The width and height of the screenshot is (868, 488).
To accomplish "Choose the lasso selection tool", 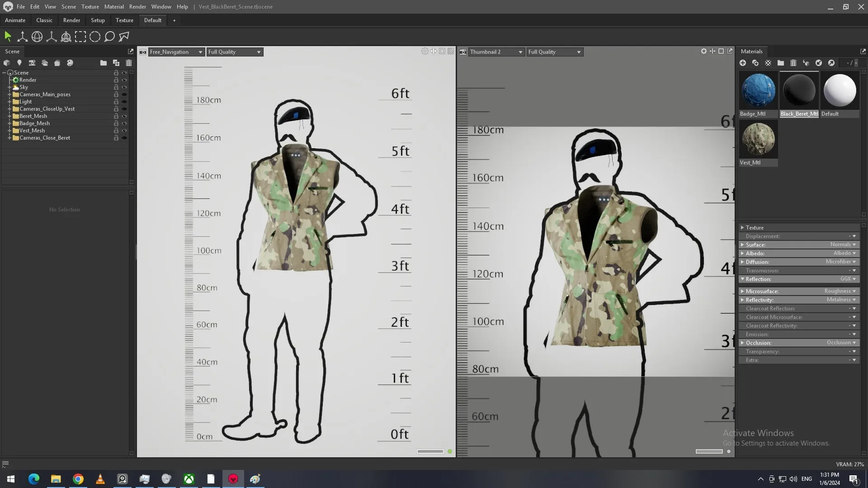I will point(109,37).
